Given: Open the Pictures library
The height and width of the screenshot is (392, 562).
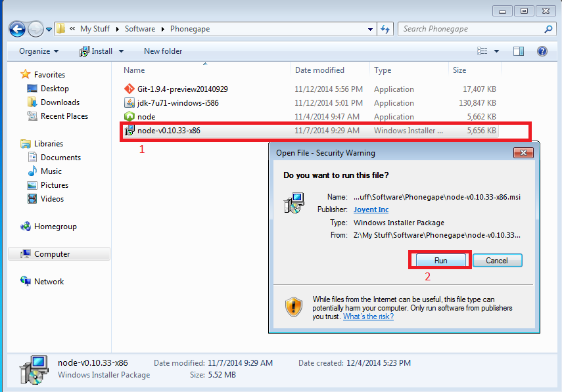Looking at the screenshot, I should click(x=54, y=185).
